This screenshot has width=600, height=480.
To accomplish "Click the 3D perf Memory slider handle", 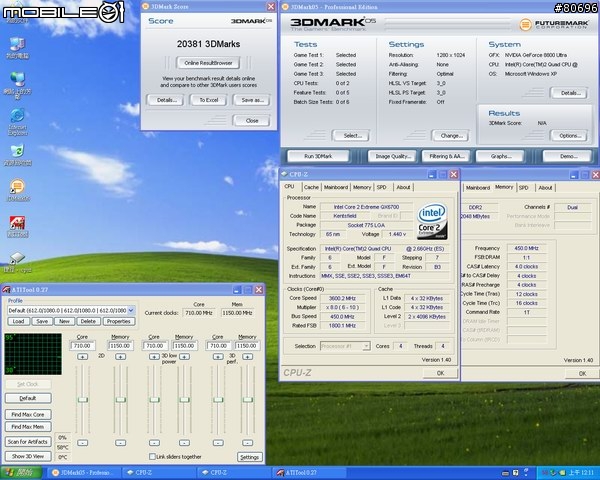I will pos(248,400).
